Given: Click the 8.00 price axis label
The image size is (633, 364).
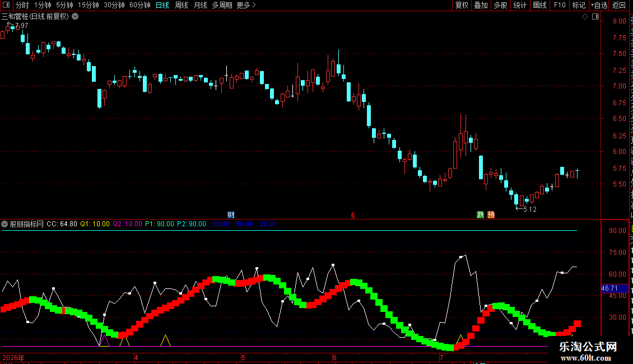Looking at the screenshot, I should coord(619,21).
